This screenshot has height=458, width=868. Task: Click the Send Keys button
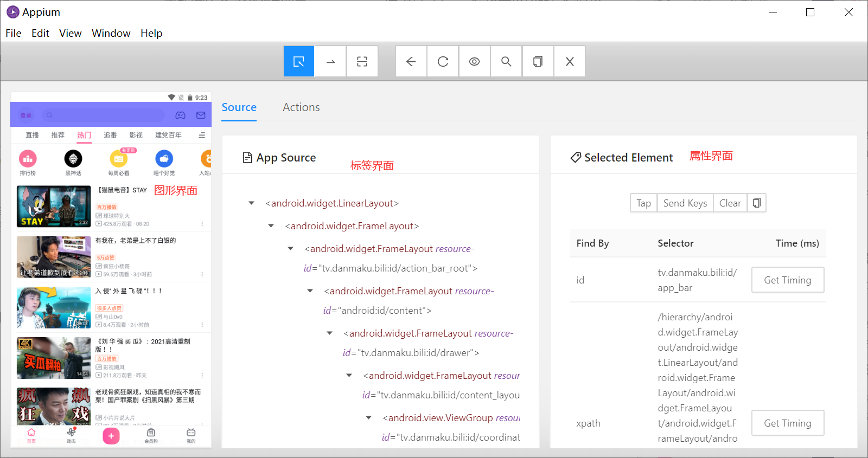(685, 203)
